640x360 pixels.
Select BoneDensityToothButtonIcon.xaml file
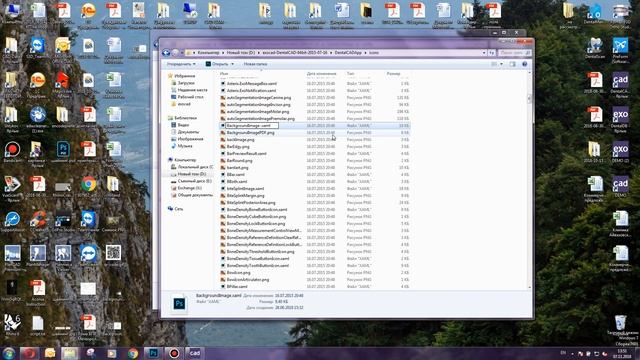tap(258, 265)
